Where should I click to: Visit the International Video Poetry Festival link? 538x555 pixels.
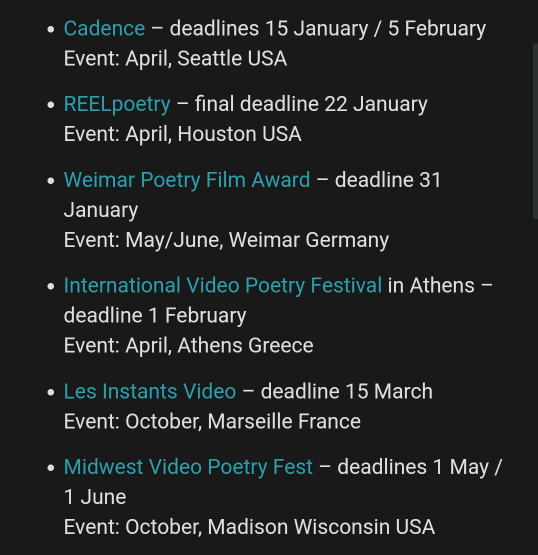223,285
